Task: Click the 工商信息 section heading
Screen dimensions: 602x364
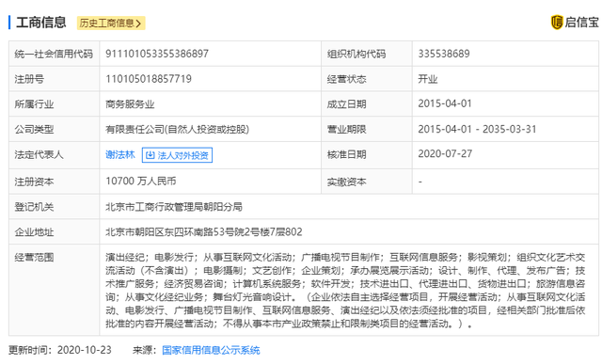Action: tap(41, 23)
